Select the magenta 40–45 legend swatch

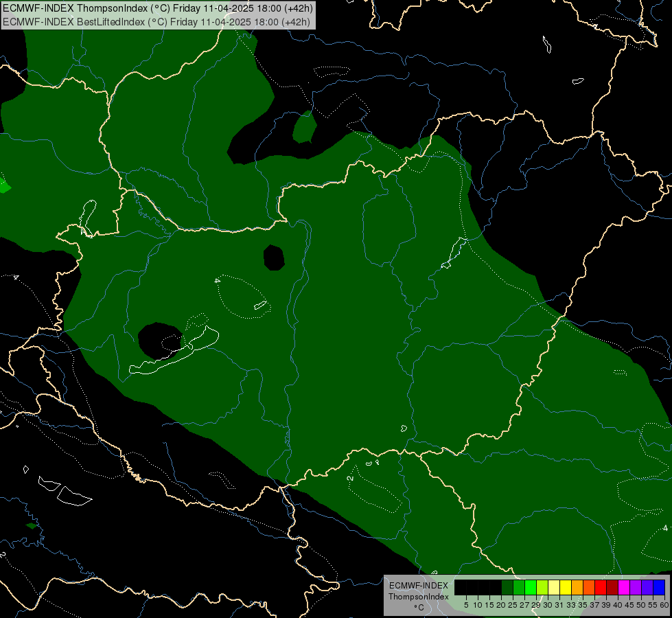click(624, 587)
